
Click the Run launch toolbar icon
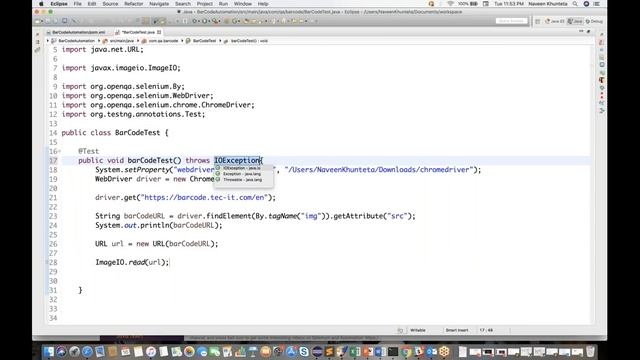[204, 21]
